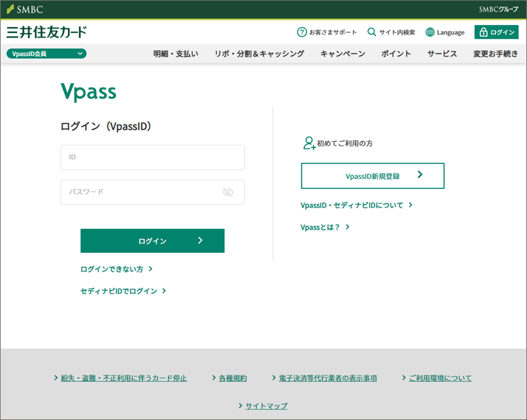
Task: Open ご利用環境について footer link
Action: (440, 378)
